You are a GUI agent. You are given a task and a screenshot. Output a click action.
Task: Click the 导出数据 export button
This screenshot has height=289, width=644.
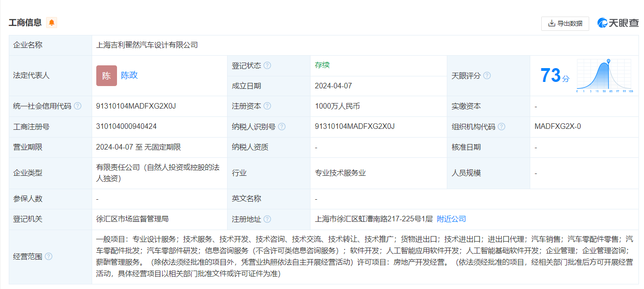(565, 23)
